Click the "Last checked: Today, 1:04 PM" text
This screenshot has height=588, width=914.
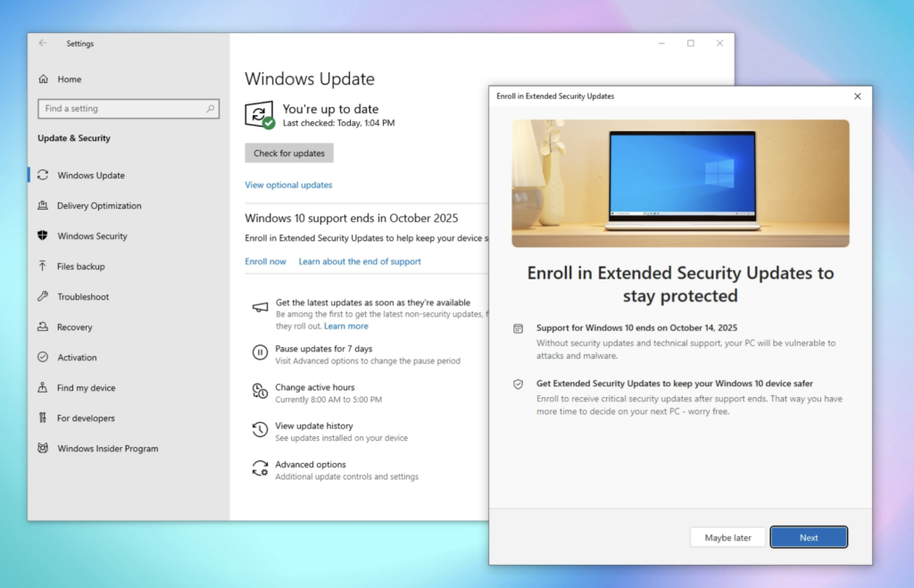click(x=338, y=123)
